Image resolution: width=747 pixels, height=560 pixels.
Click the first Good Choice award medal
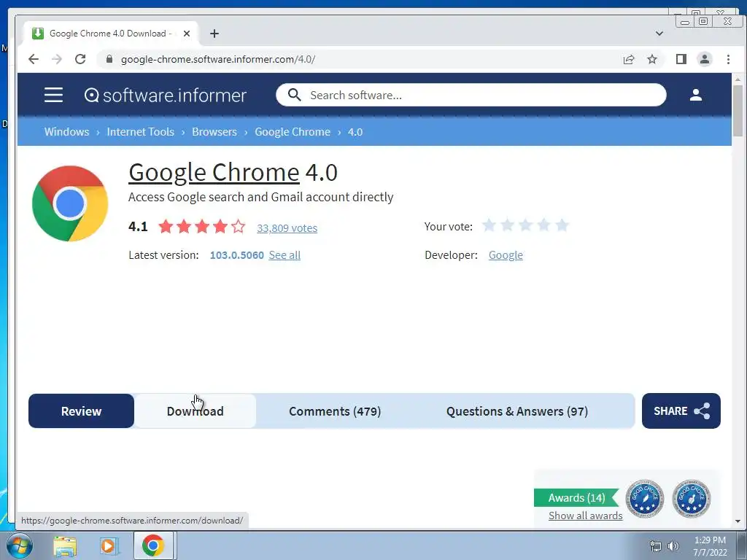point(645,499)
